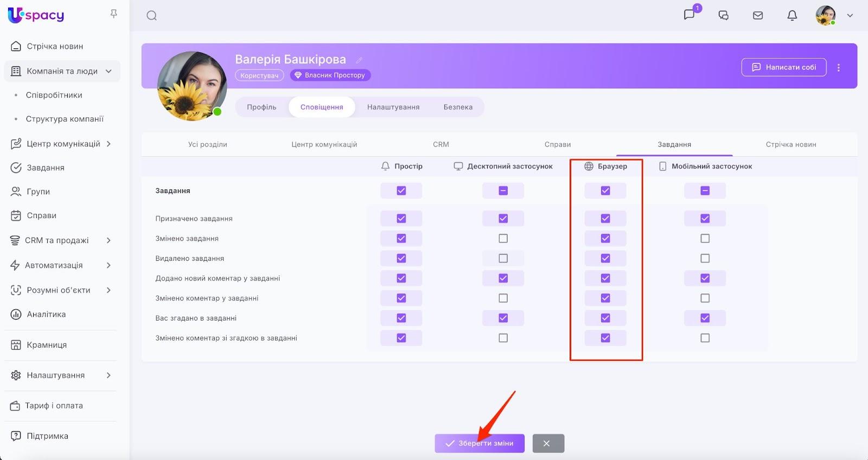
Task: Click the Company and people building icon
Action: click(x=16, y=71)
